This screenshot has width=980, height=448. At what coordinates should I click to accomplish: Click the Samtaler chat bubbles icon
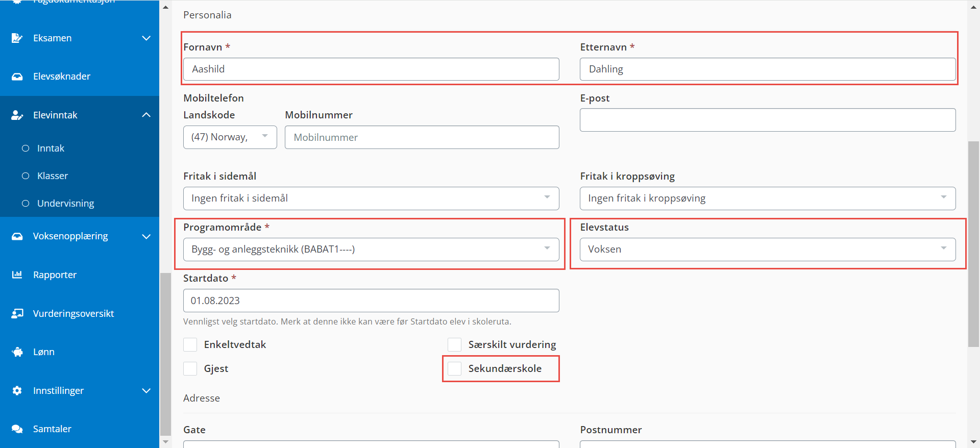(17, 429)
